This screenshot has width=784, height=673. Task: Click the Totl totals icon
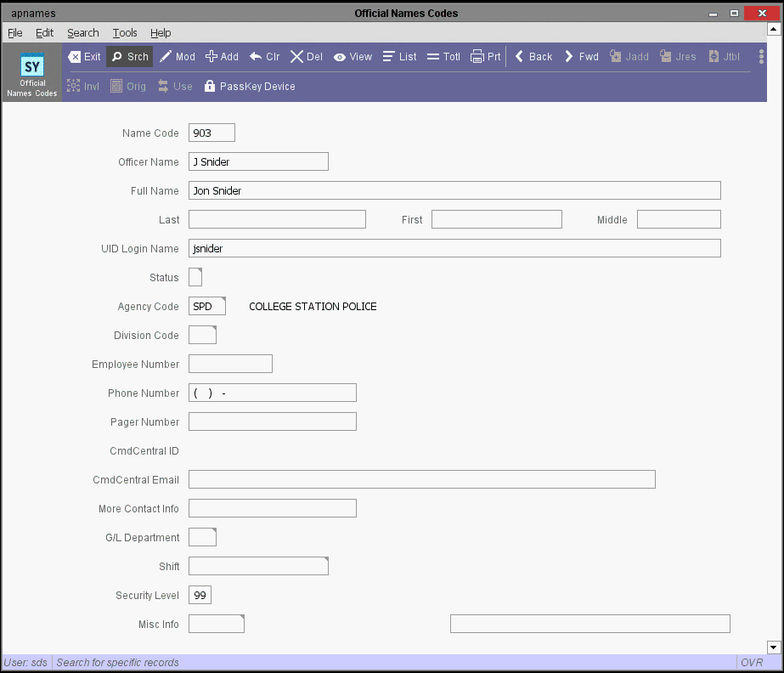coord(443,57)
